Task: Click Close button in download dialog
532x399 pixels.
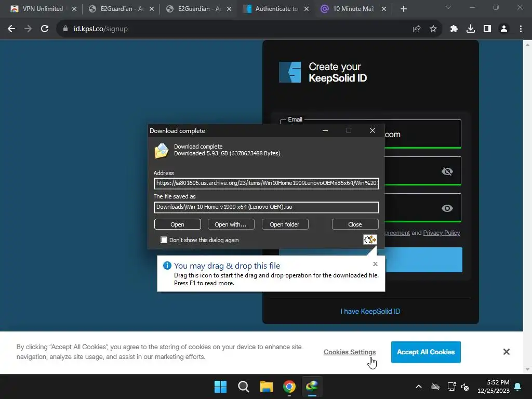Action: [355, 224]
